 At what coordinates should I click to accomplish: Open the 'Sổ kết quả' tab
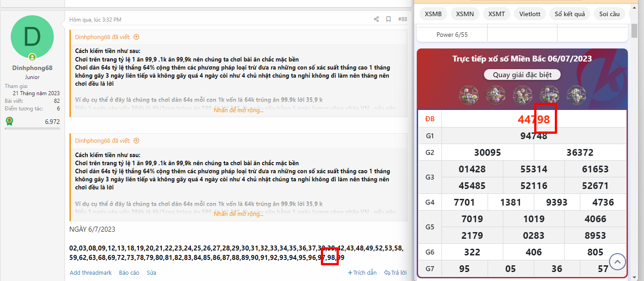point(570,14)
